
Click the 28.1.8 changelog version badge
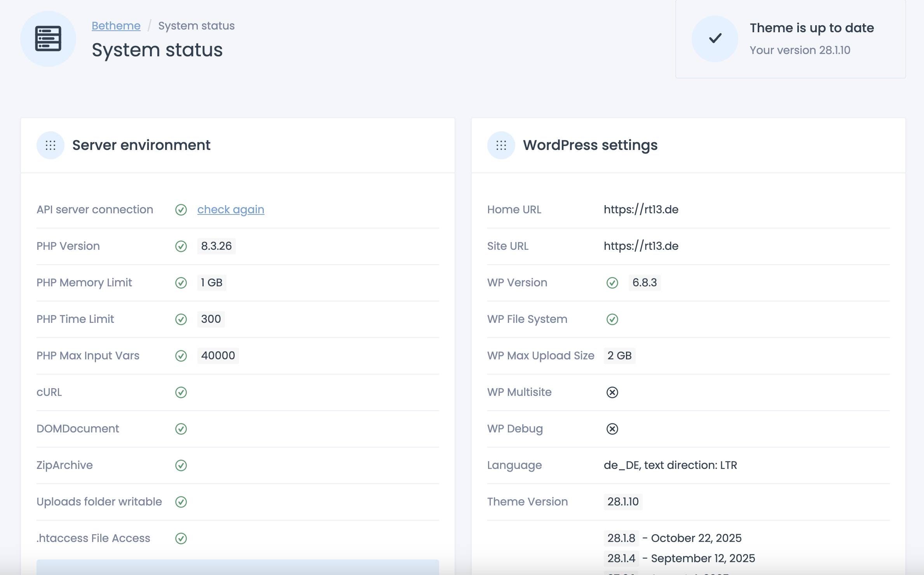coord(621,538)
